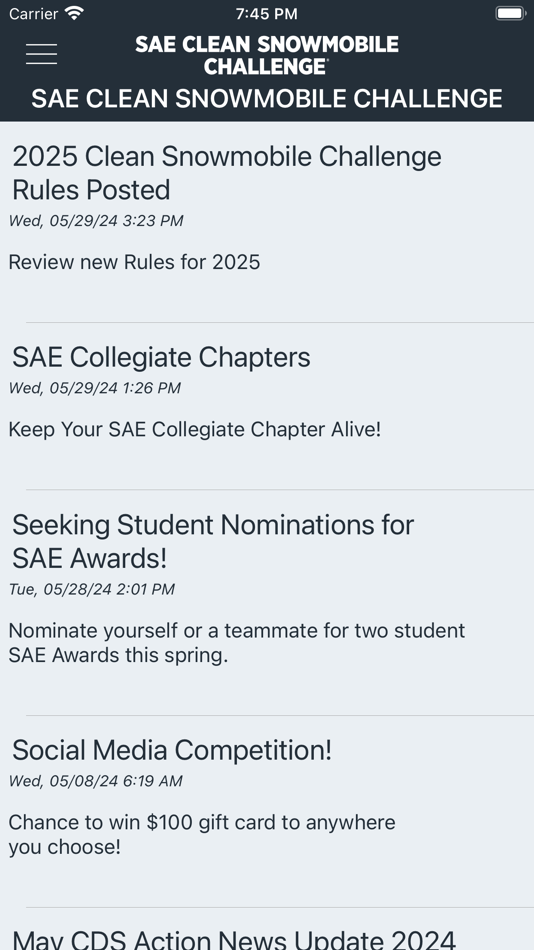Tap the SAE Clean Snowmobile Challenge logo
Screen dimensions: 534x950
[267, 55]
